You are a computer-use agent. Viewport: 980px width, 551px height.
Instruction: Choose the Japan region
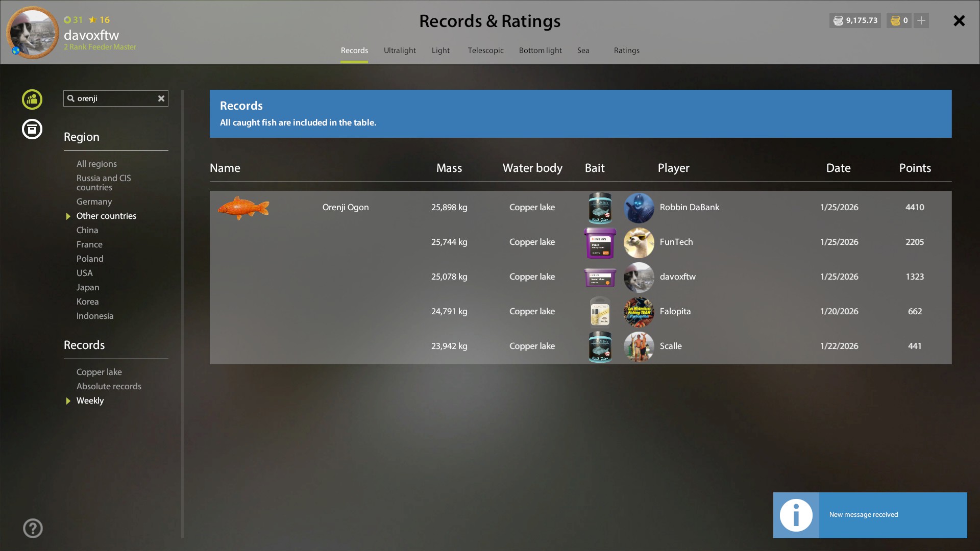click(88, 287)
